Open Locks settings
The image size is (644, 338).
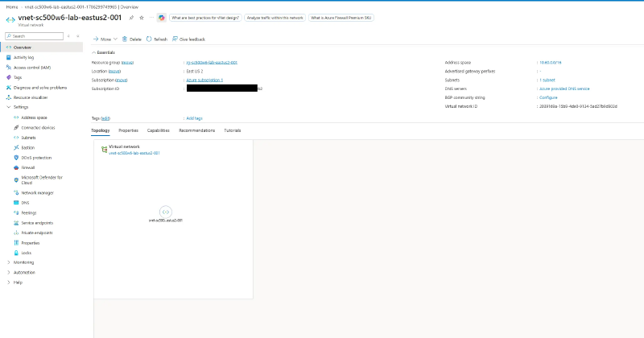[26, 253]
